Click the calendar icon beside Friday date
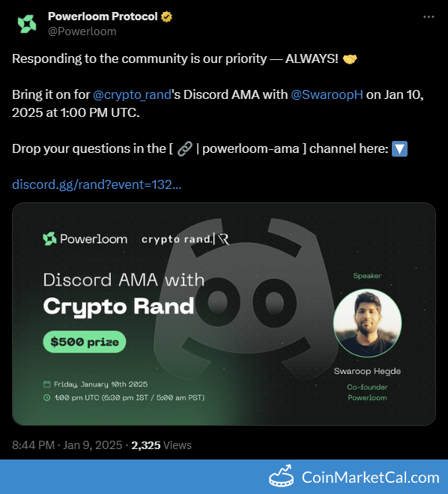The height and width of the screenshot is (494, 448). (46, 384)
